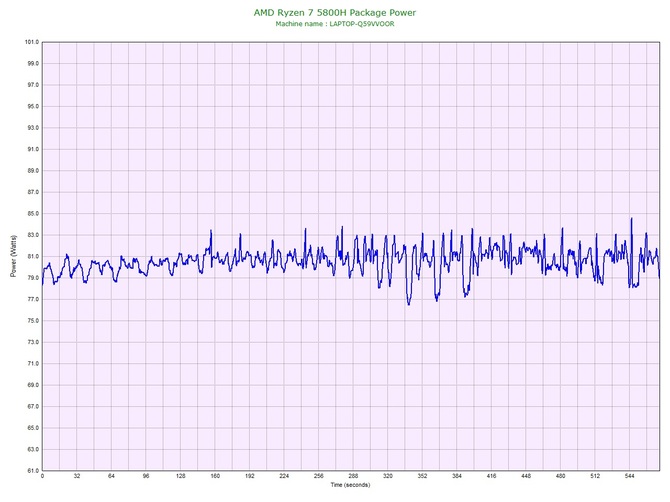Viewport: 670px width, 502px height.
Task: Click the 352 tick on the time axis
Action: (422, 476)
